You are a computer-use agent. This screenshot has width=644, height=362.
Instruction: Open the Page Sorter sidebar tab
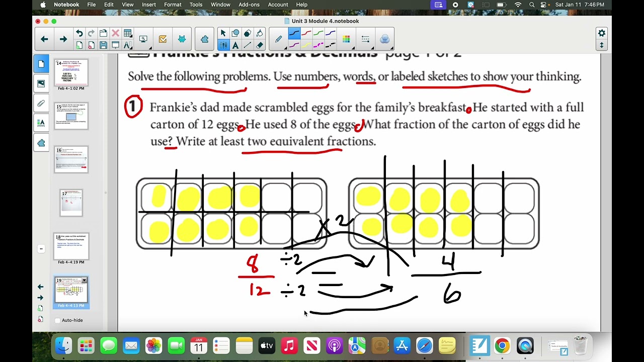[41, 64]
